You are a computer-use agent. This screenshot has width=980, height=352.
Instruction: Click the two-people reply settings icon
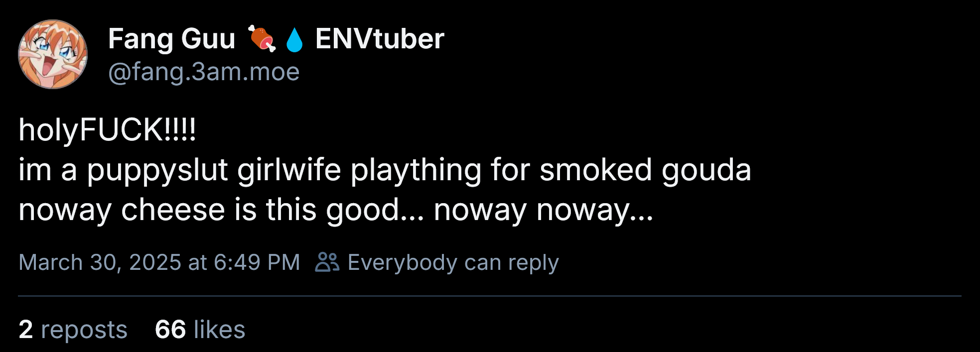[327, 262]
